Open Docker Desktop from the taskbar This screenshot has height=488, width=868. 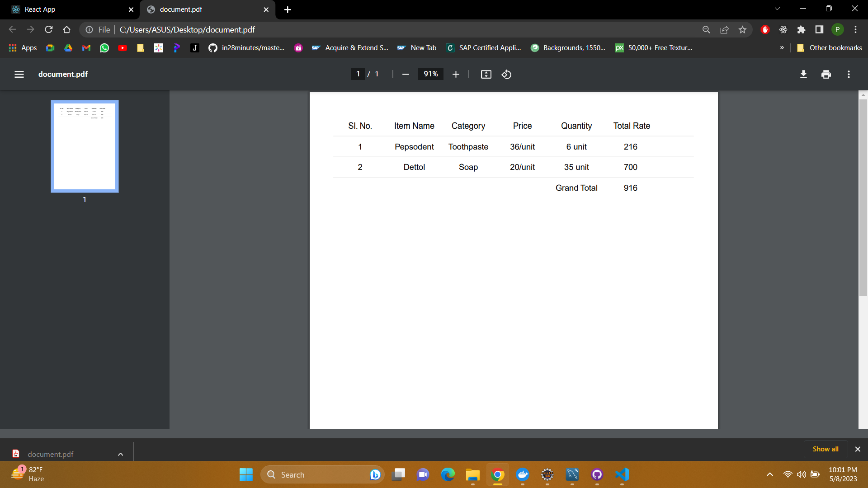tap(523, 475)
